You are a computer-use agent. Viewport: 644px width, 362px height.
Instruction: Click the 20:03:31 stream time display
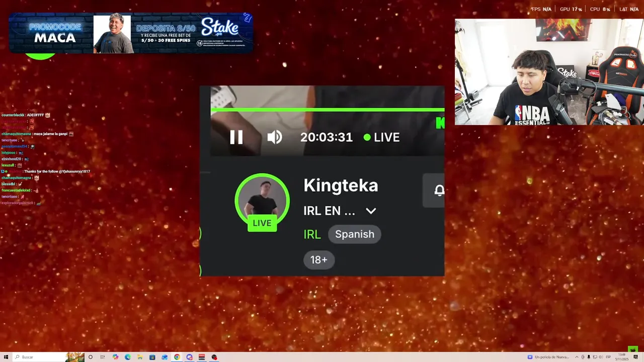[x=327, y=137]
